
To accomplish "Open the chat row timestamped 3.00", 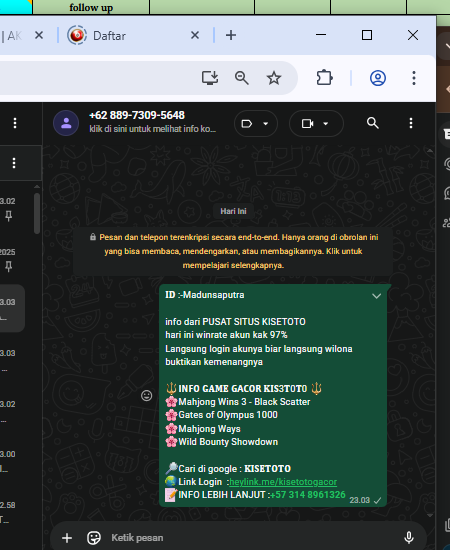I will pos(12,461).
